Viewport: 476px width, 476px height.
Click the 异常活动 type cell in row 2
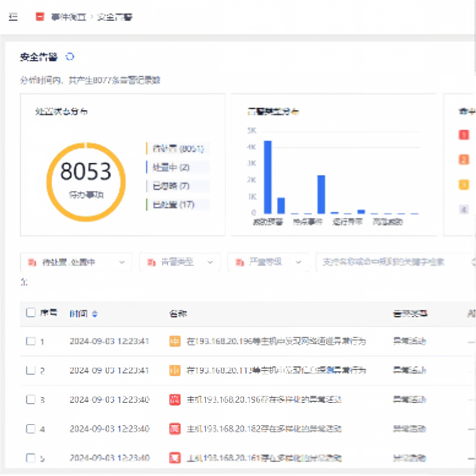(409, 370)
